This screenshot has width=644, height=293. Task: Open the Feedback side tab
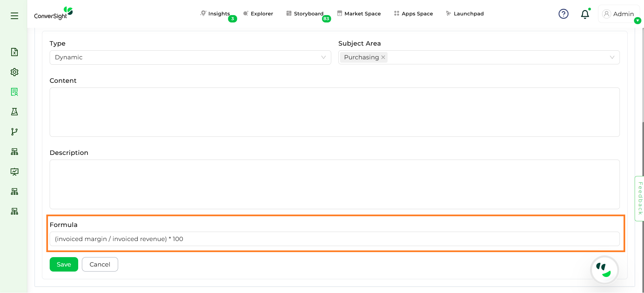640,198
